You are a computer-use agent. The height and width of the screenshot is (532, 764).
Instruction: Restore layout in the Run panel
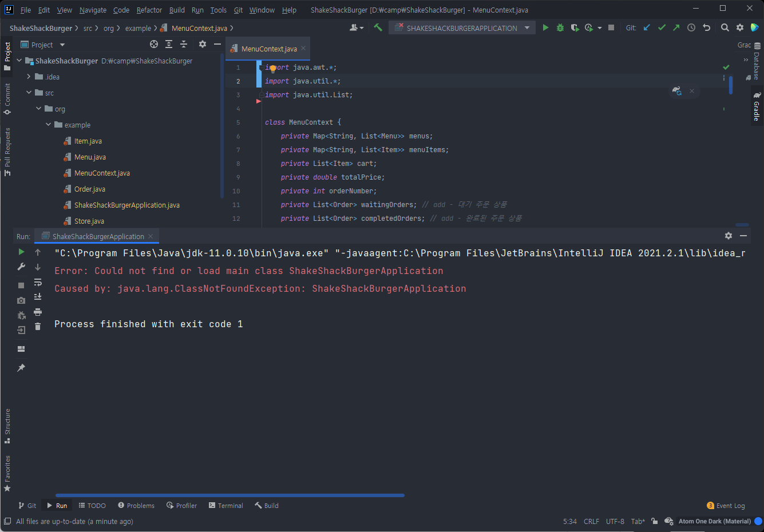[21, 349]
